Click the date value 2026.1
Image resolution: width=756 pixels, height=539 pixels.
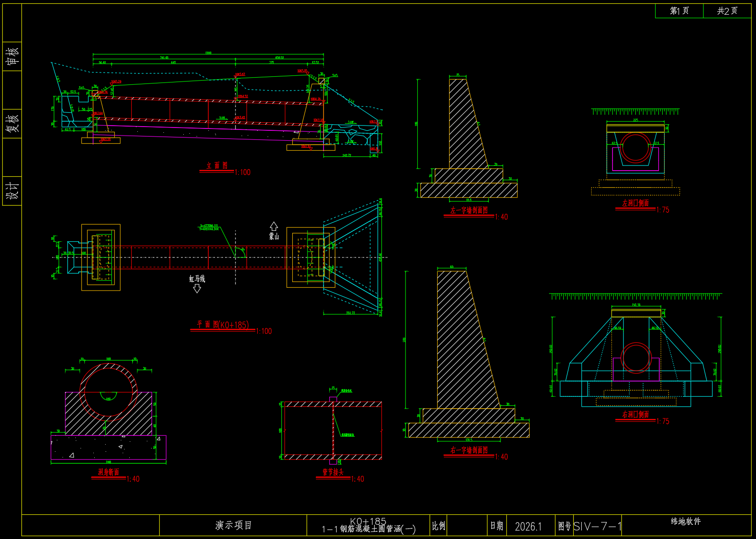click(528, 527)
